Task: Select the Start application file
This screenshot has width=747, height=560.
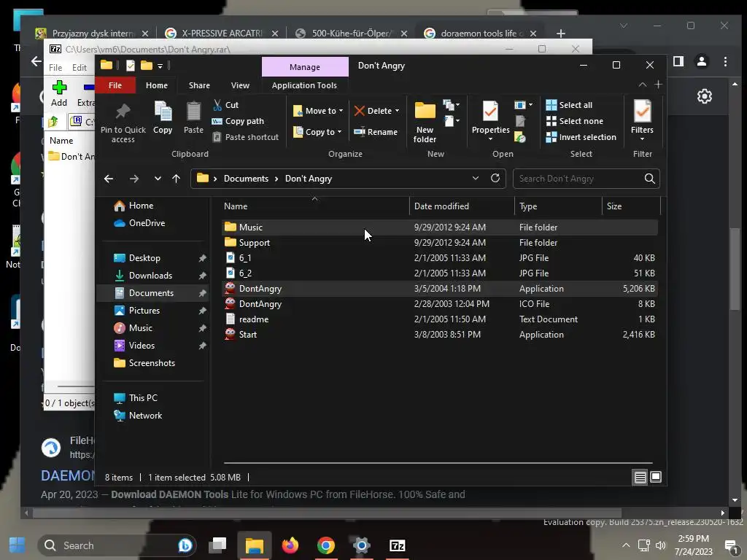Action: tap(439, 334)
